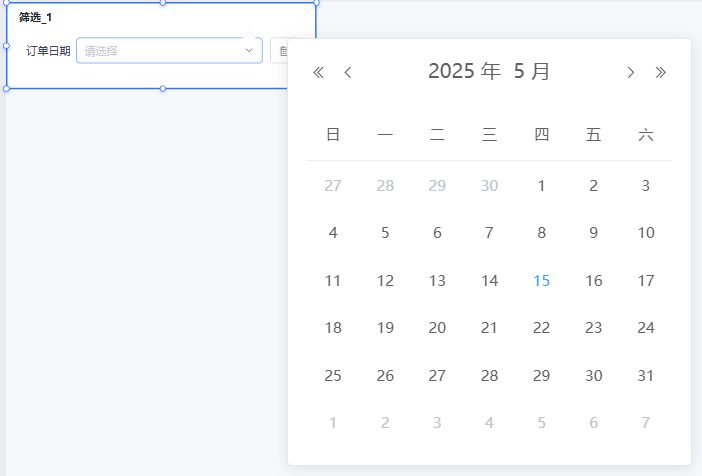Choose date 18 in the calendar

click(x=333, y=328)
